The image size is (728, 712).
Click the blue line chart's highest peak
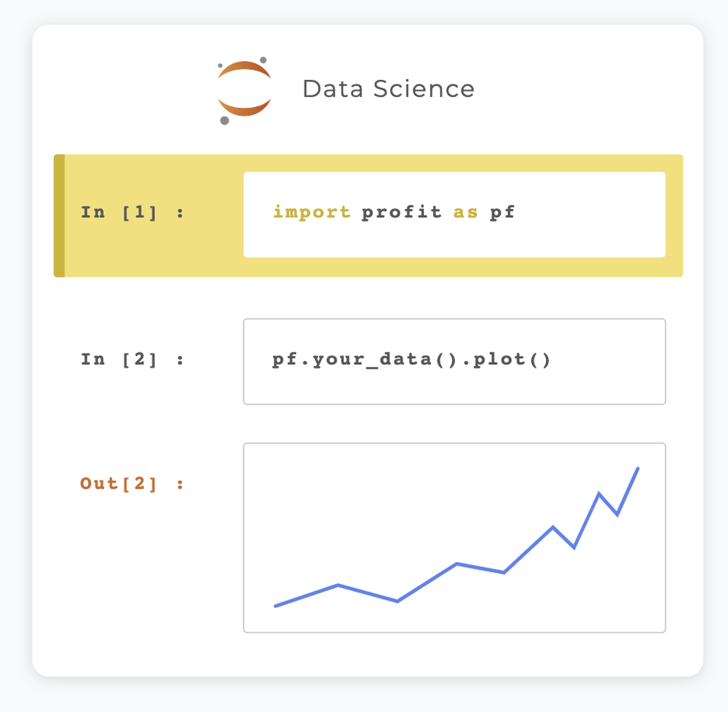(x=638, y=469)
